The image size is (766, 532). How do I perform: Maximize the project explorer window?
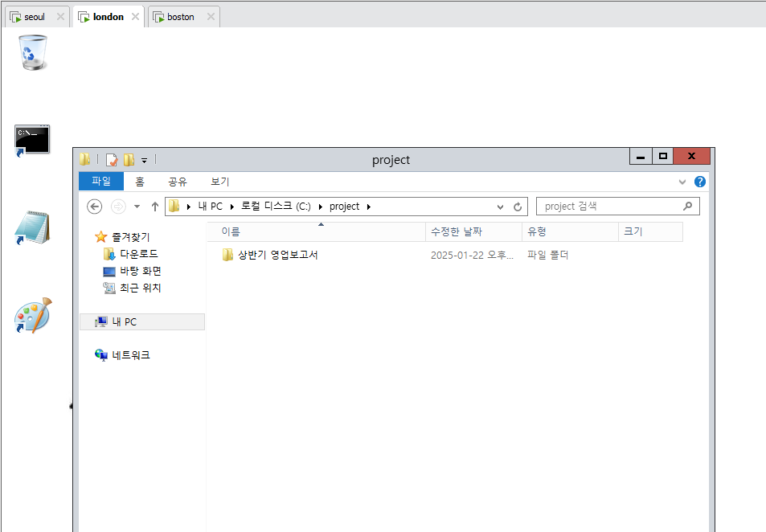tap(663, 157)
